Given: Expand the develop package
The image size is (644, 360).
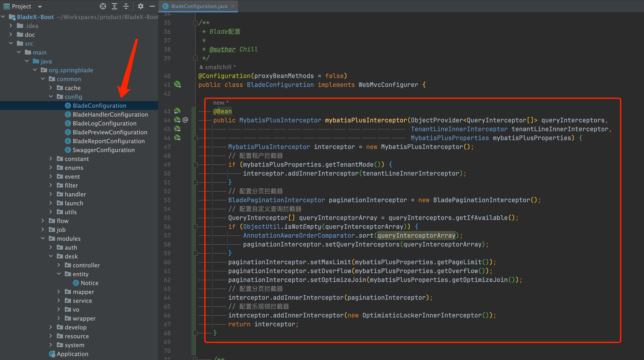Looking at the screenshot, I should [x=51, y=327].
